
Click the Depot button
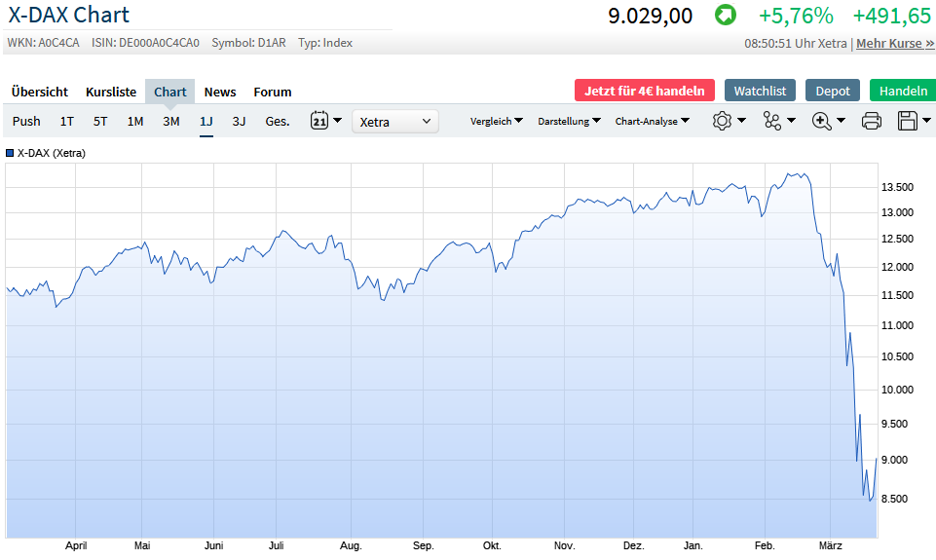833,91
